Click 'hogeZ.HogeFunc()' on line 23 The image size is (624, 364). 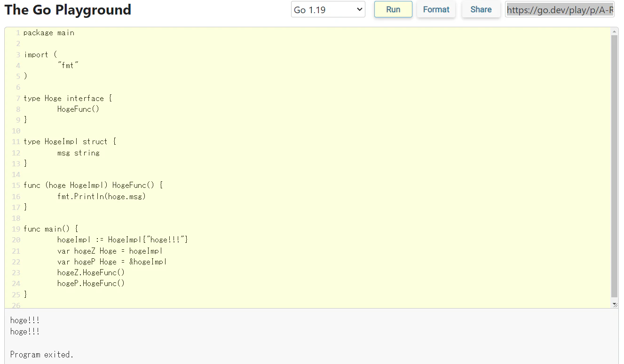pyautogui.click(x=91, y=272)
